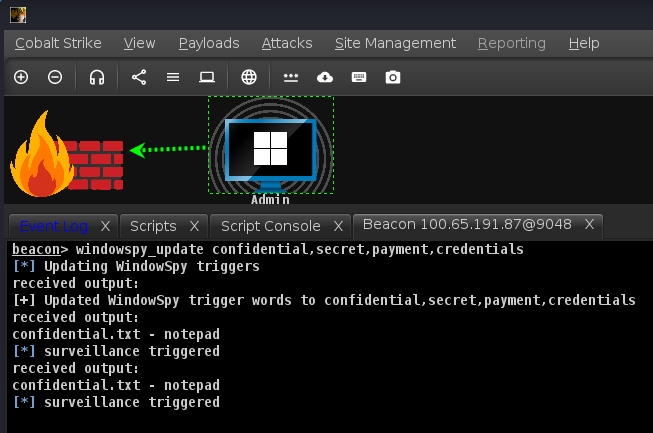Image resolution: width=653 pixels, height=433 pixels.
Task: Open downloaded files cloud icon
Action: click(325, 77)
